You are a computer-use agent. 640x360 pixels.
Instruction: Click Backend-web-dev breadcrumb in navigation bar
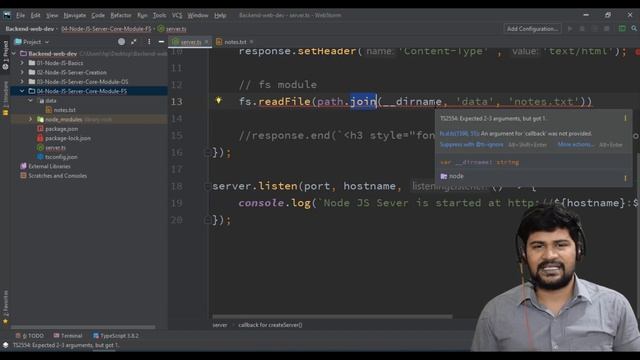coord(29,29)
